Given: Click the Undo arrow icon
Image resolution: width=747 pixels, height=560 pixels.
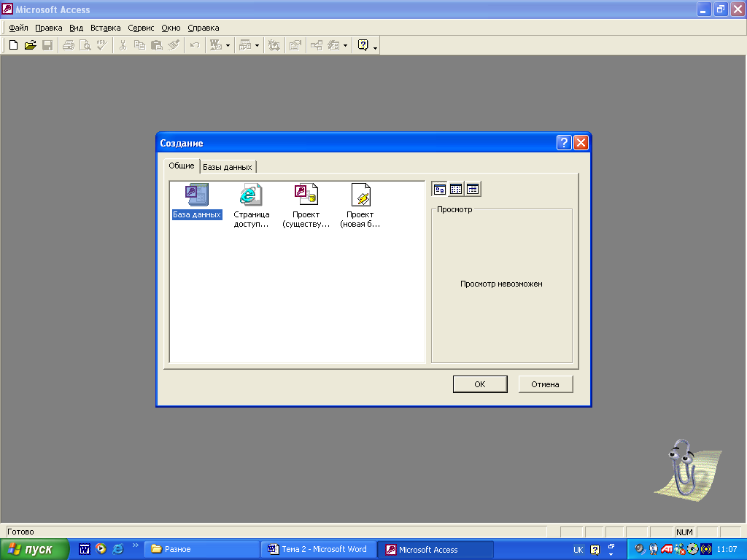Looking at the screenshot, I should [194, 45].
